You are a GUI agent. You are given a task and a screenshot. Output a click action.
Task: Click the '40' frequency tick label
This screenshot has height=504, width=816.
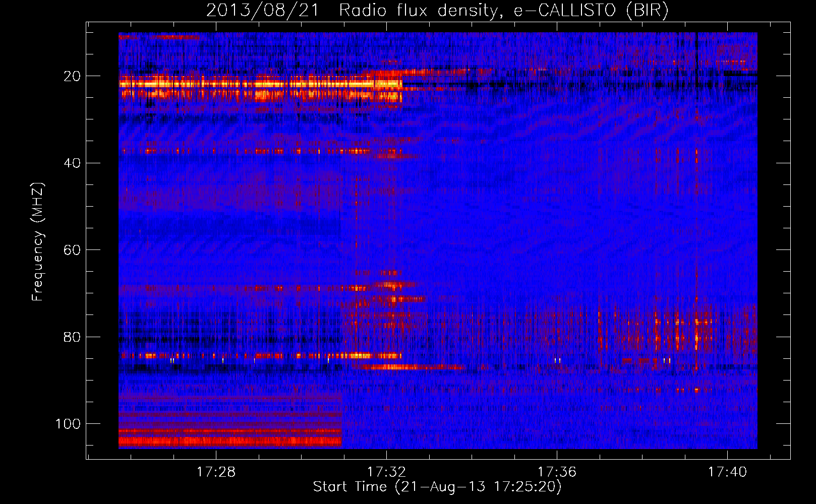pos(72,163)
